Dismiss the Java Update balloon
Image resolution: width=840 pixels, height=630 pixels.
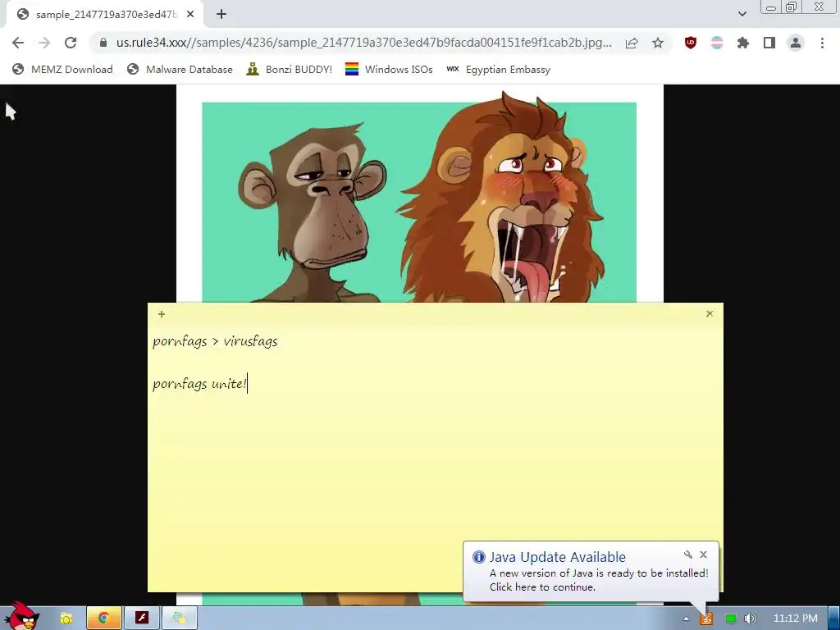[703, 555]
